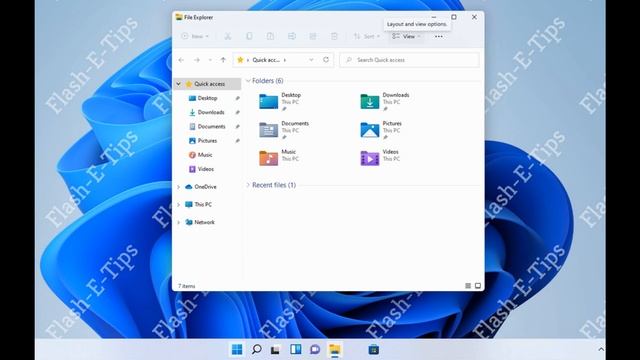Click the Share icon in toolbar

(313, 36)
